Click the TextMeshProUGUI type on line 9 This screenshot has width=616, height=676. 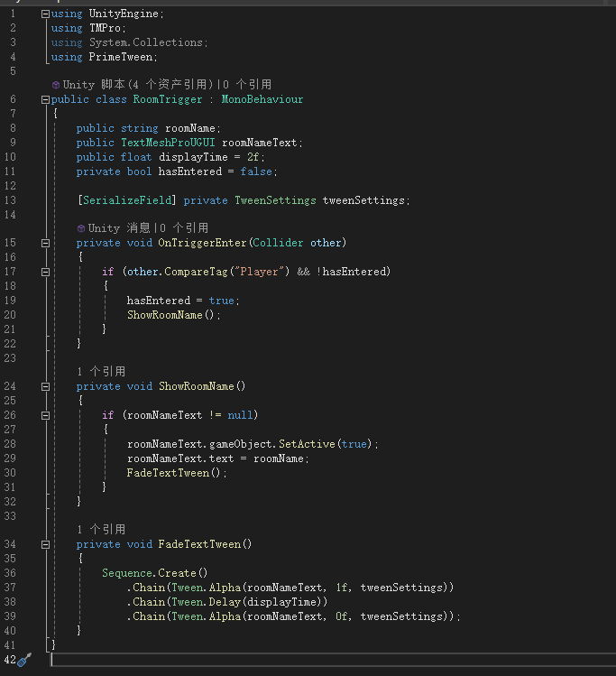(x=168, y=143)
